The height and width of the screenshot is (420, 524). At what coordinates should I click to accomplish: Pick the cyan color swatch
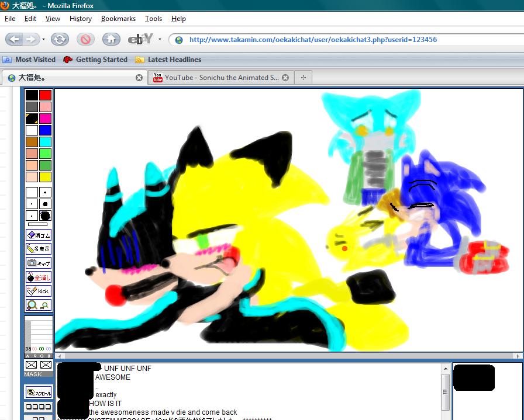pos(45,141)
